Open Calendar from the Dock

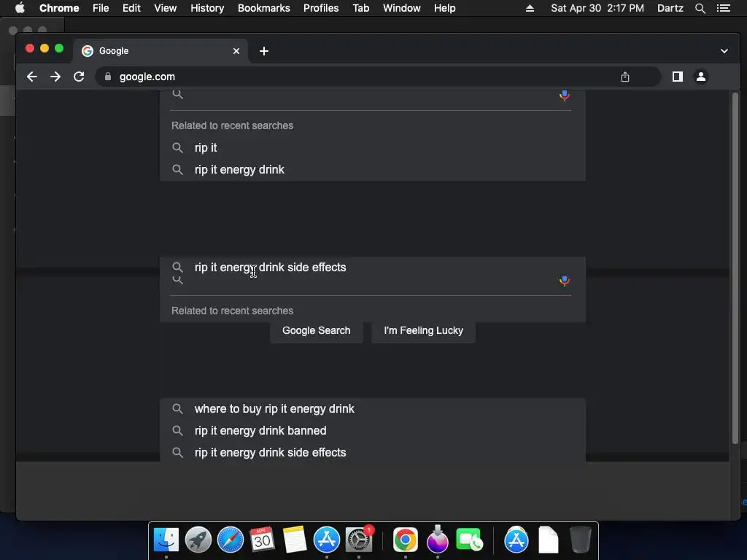[262, 540]
